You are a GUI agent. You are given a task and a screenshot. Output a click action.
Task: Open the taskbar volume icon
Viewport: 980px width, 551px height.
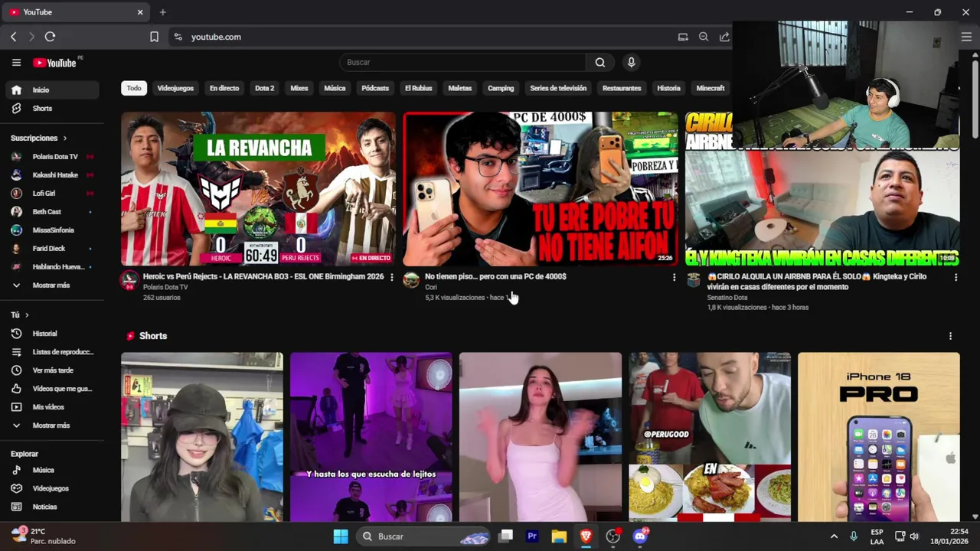coord(914,536)
